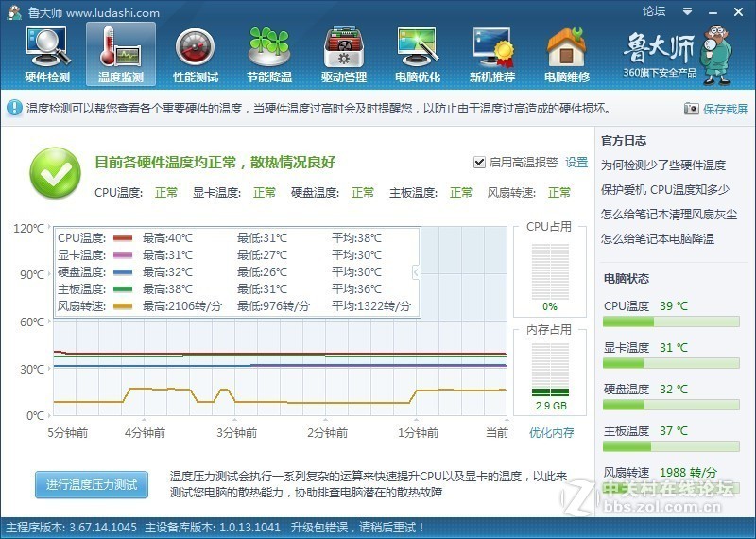Viewport: 756px width, 539px height.
Task: Click the 主板温度 37℃ progress bar
Action: point(671,446)
